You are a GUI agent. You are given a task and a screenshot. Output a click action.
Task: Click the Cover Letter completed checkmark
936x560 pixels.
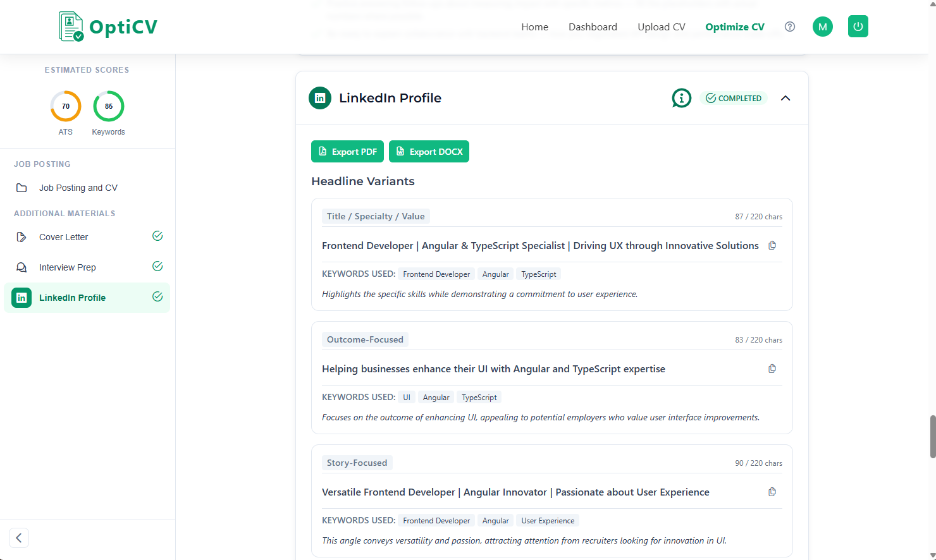coord(157,236)
